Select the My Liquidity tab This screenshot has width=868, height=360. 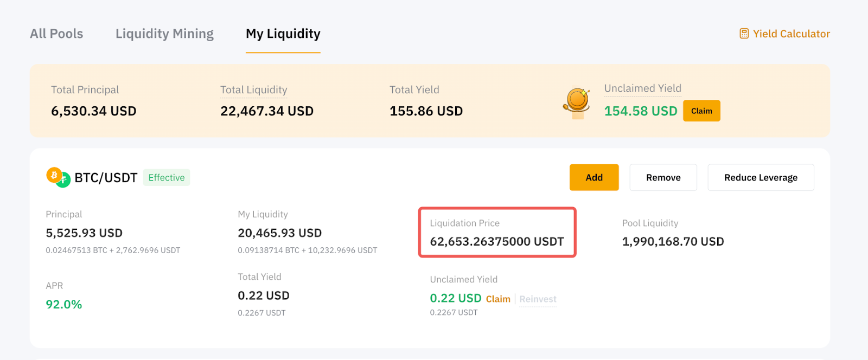point(283,34)
